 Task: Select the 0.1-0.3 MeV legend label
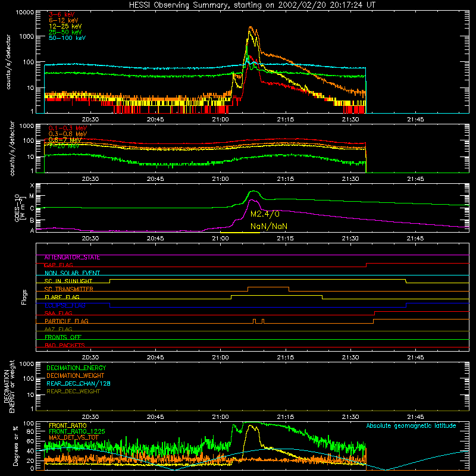point(68,128)
